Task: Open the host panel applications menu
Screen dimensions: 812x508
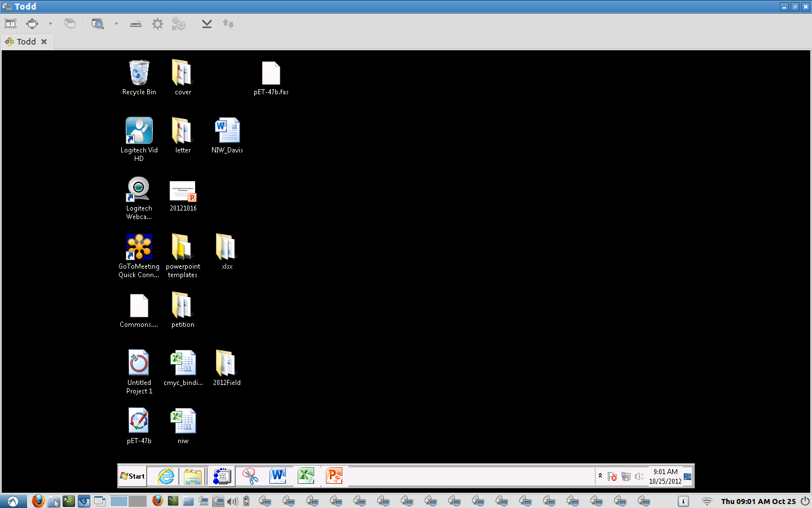Action: pos(13,501)
